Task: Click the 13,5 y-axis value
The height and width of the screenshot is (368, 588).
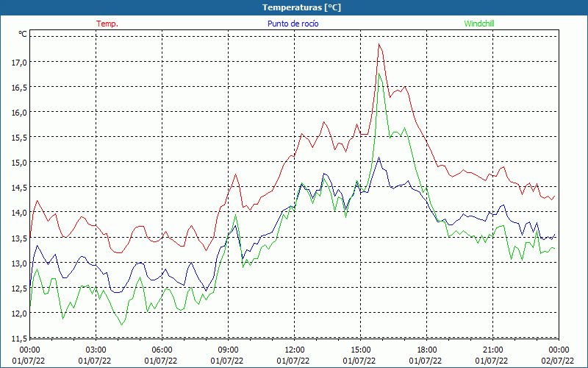Action: (19, 238)
